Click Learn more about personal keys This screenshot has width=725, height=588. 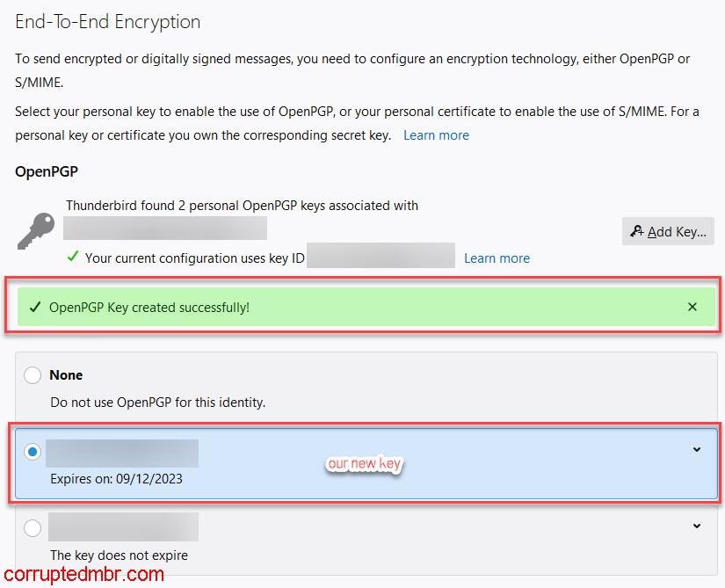436,134
